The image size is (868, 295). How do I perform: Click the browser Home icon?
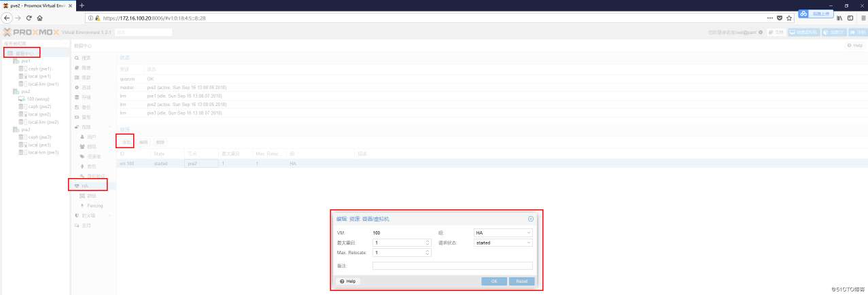(40, 17)
